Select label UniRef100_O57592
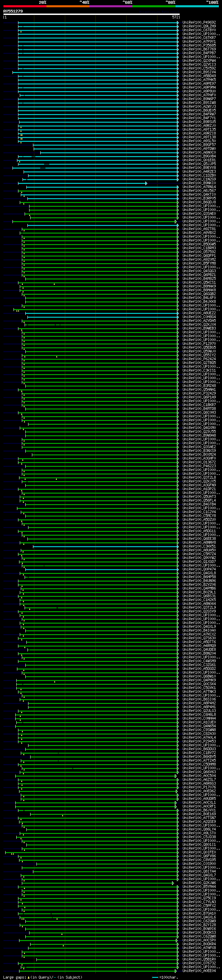Viewport: 222px width, 980px height. point(199,252)
